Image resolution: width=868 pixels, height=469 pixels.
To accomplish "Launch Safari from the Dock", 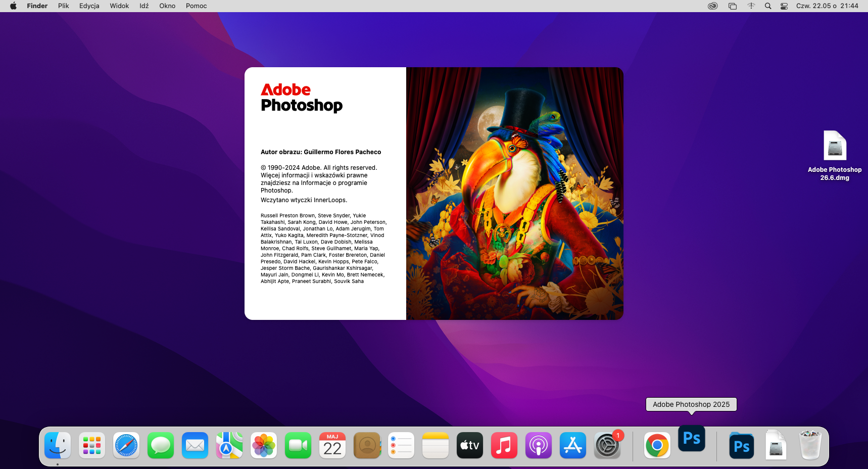I will (x=126, y=445).
